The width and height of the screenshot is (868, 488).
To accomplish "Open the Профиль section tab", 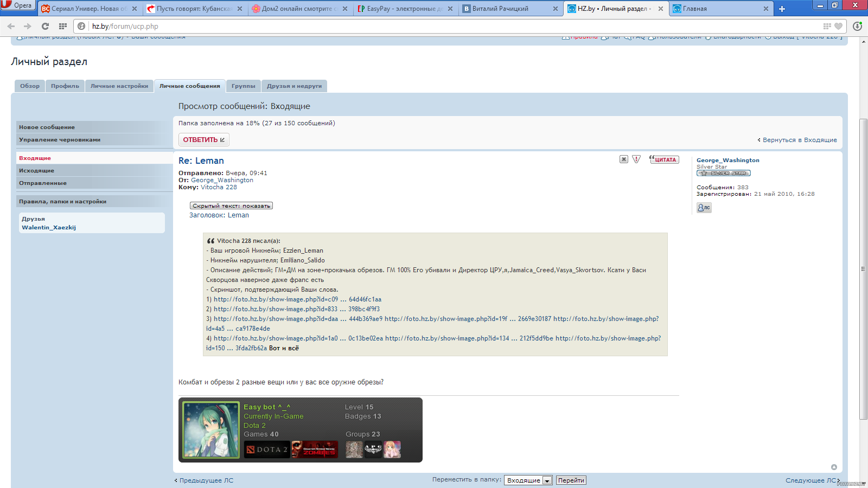I will [x=65, y=86].
